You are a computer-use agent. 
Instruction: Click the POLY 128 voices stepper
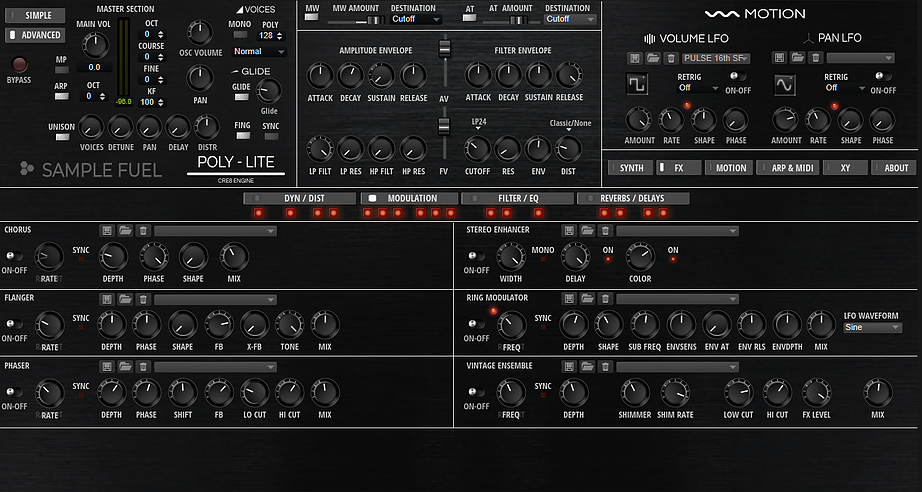(270, 35)
